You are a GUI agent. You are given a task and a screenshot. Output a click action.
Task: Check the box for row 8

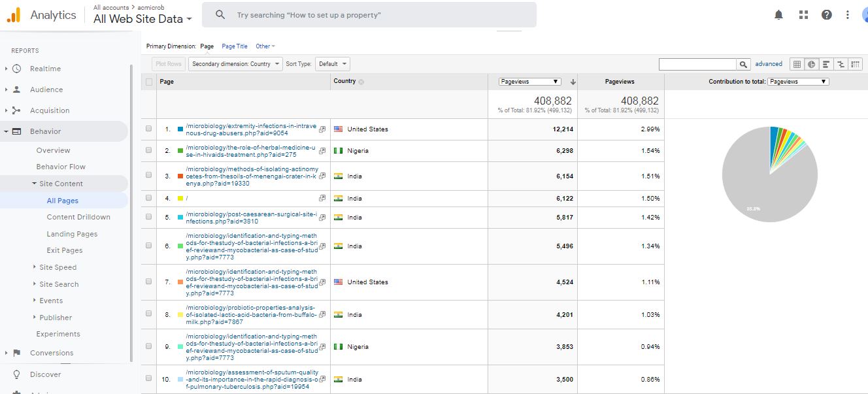pyautogui.click(x=149, y=315)
